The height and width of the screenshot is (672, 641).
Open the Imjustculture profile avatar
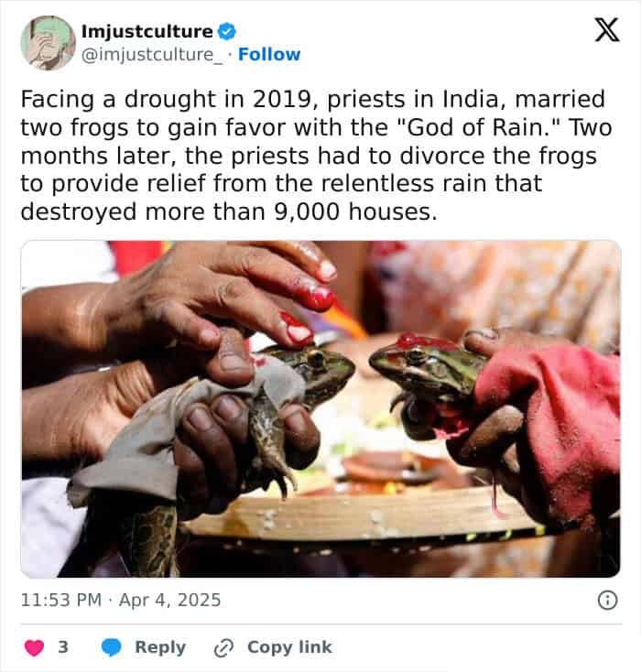tap(48, 42)
